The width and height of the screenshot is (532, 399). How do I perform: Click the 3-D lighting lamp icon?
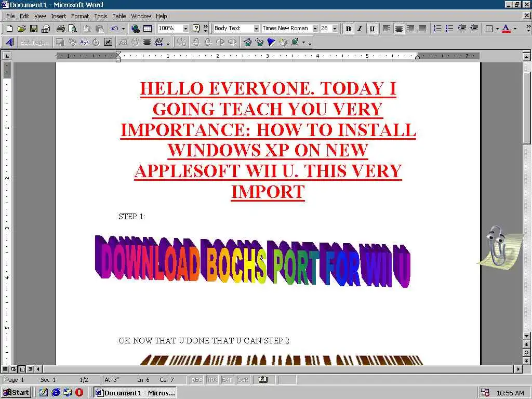pos(271,42)
